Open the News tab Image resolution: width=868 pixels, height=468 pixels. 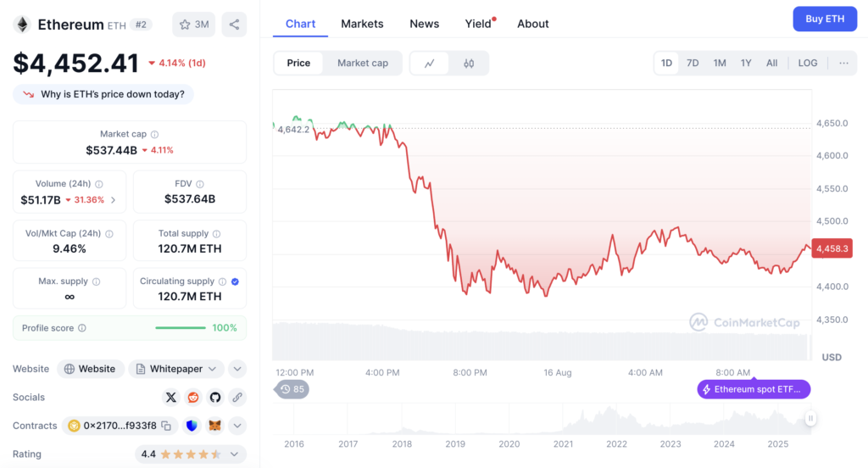[424, 24]
